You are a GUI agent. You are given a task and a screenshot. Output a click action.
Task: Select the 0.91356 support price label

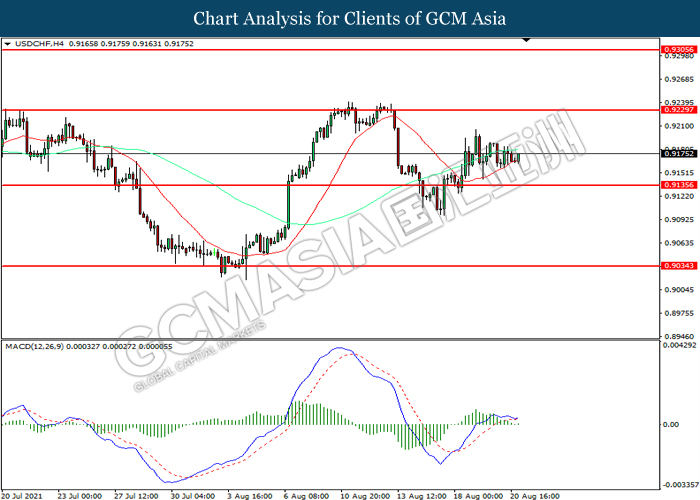point(679,185)
